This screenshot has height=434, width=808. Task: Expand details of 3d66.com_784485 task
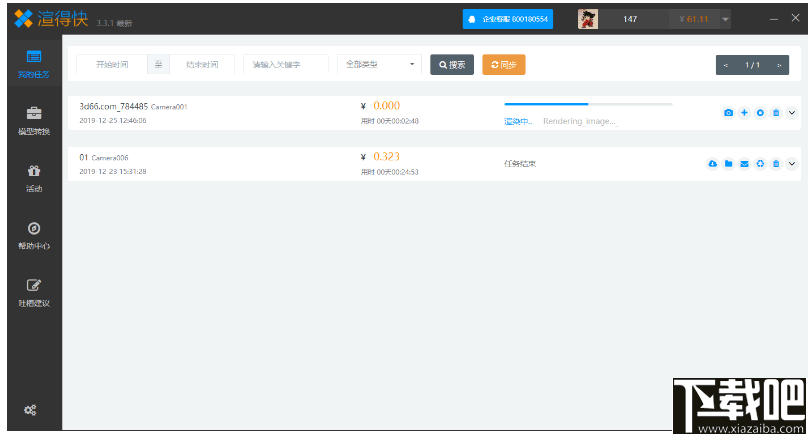click(792, 113)
